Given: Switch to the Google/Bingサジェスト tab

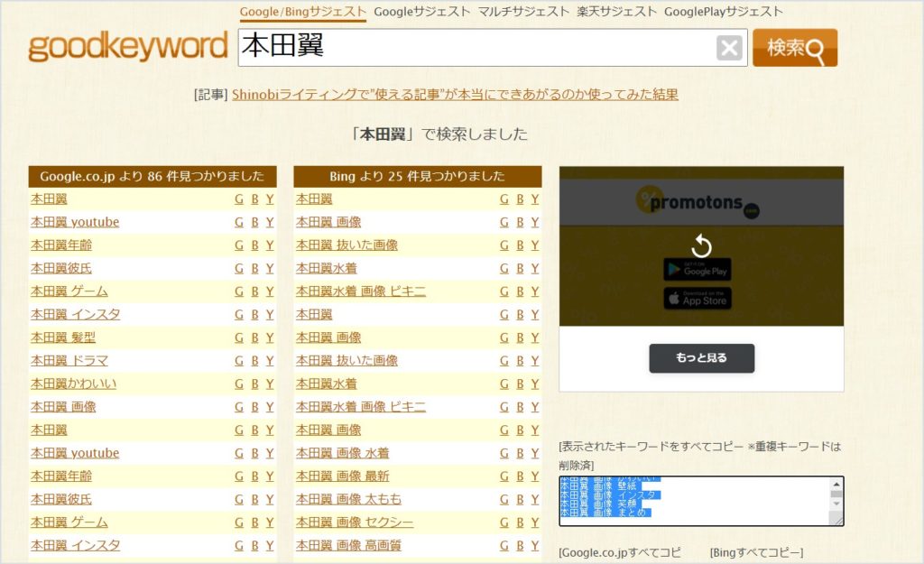Looking at the screenshot, I should point(303,12).
